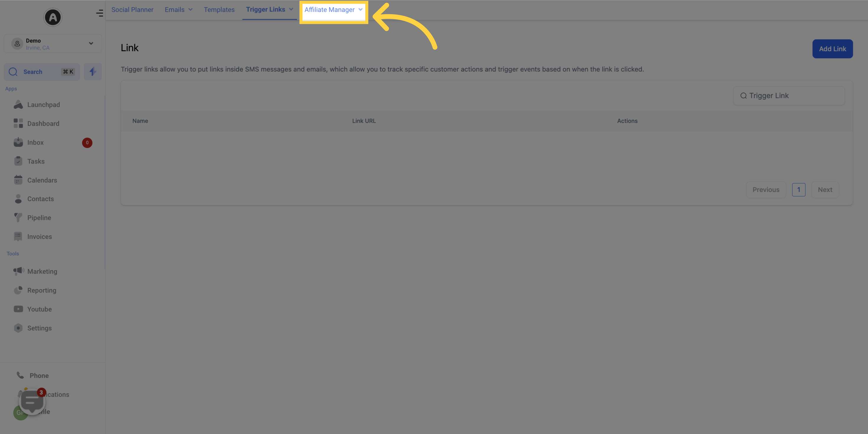
Task: Select the Social Planner tab
Action: point(132,9)
